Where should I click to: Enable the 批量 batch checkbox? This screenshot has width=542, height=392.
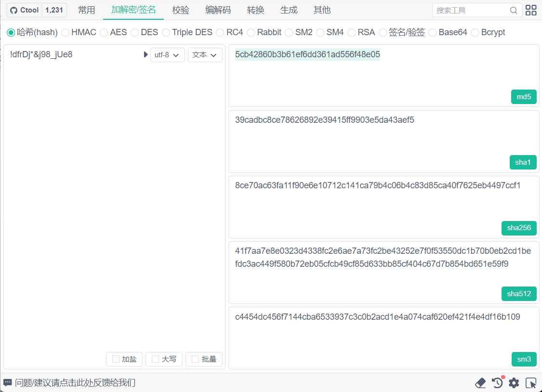coord(195,359)
